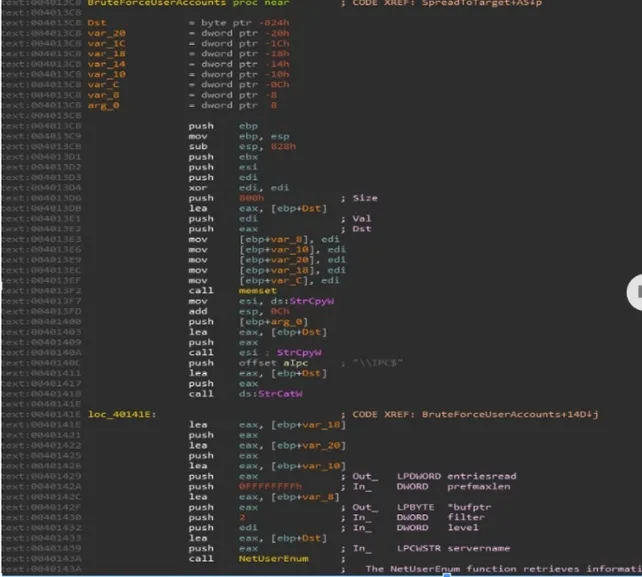Click the var_10 declaration label
This screenshot has height=577, width=642.
coord(106,74)
